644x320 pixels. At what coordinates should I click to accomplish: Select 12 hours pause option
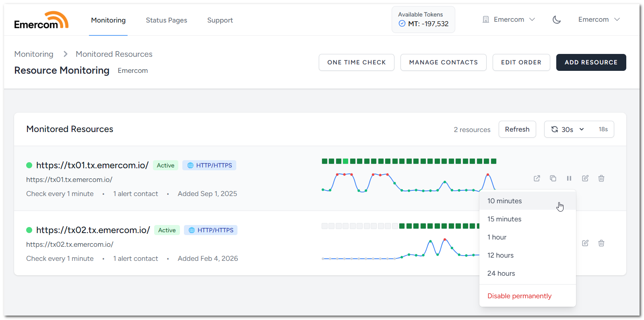pos(528,255)
